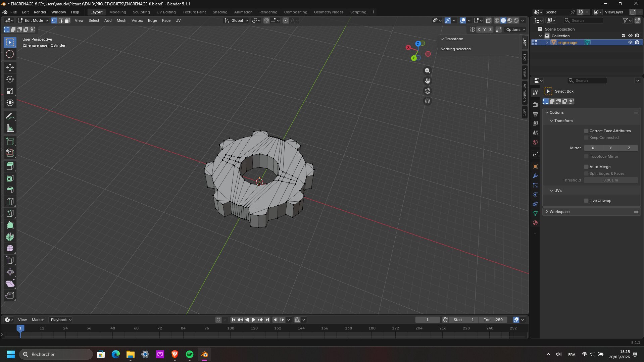Open the Edit Mode dropdown
This screenshot has height=362, width=644.
(33, 20)
